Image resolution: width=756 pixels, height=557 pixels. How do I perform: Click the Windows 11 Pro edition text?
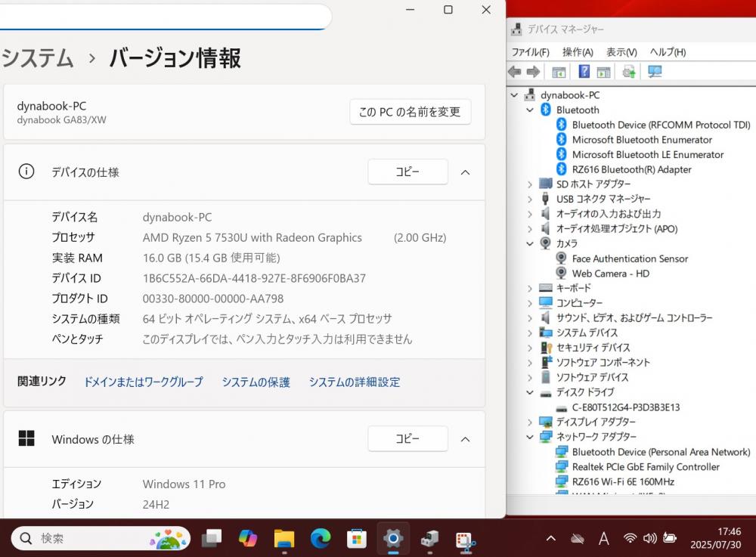pos(184,484)
